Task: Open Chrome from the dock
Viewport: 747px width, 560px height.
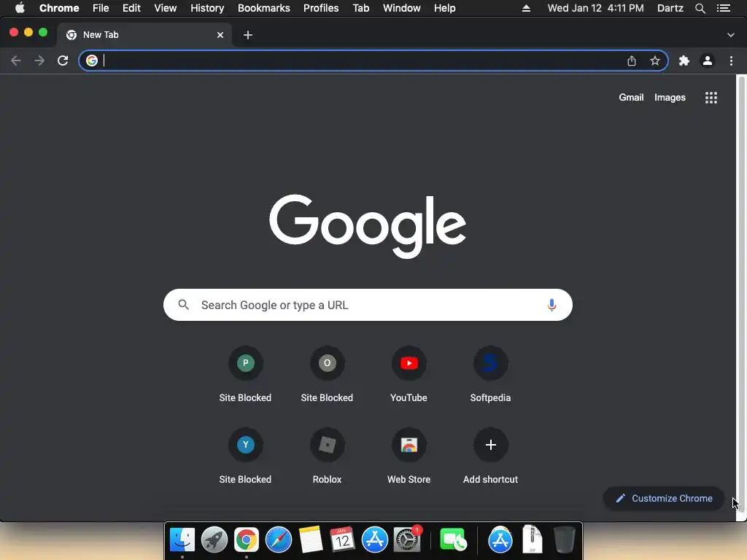Action: [x=247, y=540]
